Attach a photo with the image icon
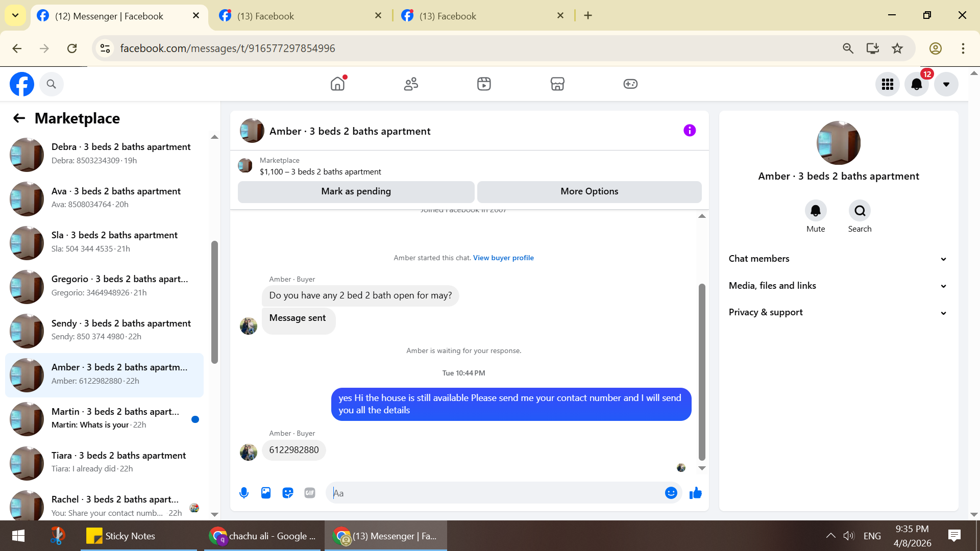This screenshot has height=551, width=980. coord(266,493)
